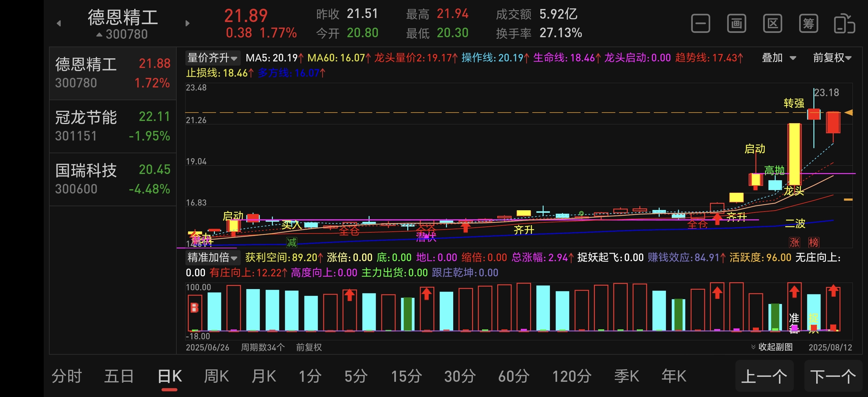Open the range statistics icon 区
Viewport: 868px width, 397px height.
pos(773,23)
